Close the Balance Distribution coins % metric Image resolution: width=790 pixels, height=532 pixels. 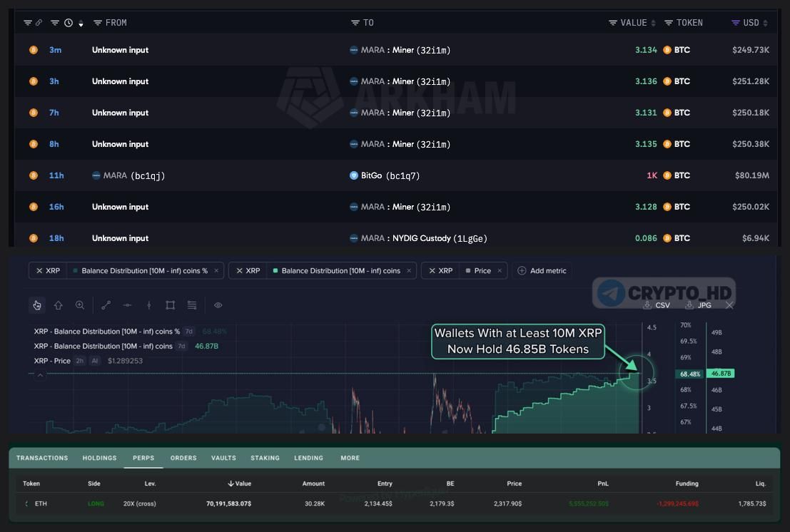216,271
